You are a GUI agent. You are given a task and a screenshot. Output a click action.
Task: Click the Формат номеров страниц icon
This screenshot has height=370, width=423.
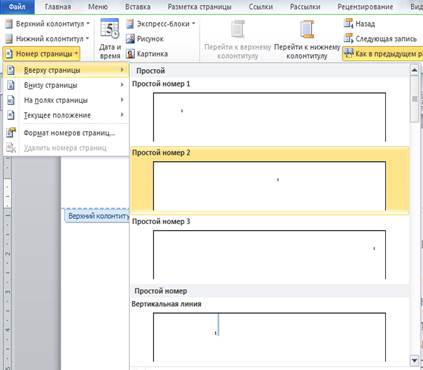pyautogui.click(x=11, y=132)
